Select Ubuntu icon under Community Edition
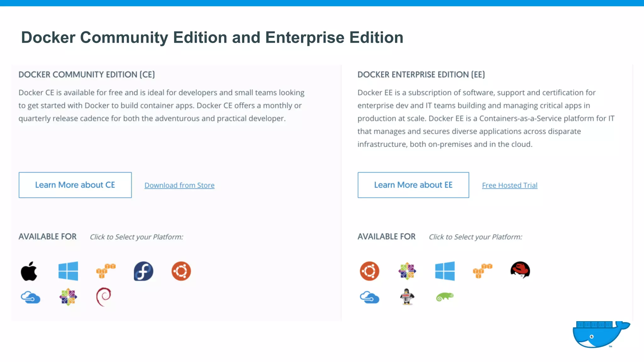Image resolution: width=644 pixels, height=362 pixels. (x=181, y=271)
